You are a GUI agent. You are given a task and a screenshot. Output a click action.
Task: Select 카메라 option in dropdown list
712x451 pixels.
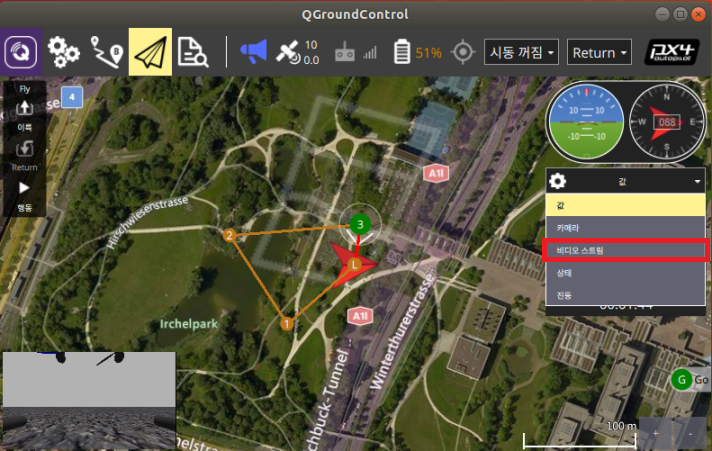coord(625,228)
